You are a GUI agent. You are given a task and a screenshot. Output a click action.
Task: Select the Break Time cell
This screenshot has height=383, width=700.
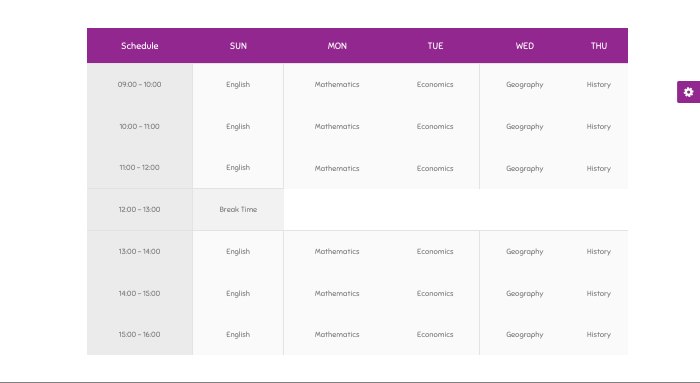(238, 209)
